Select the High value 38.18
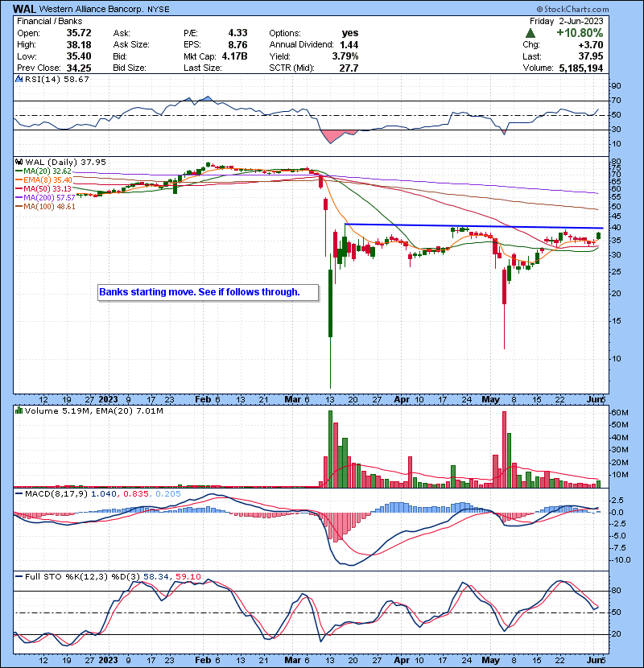This screenshot has height=668, width=644. click(79, 45)
